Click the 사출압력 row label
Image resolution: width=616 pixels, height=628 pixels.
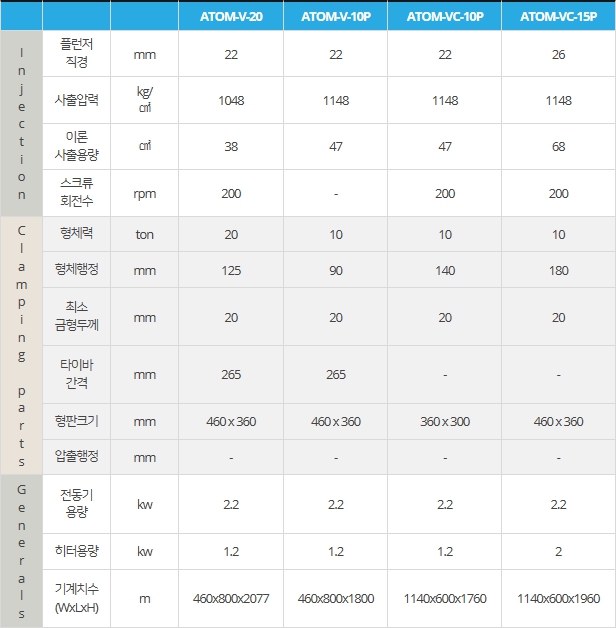76,99
